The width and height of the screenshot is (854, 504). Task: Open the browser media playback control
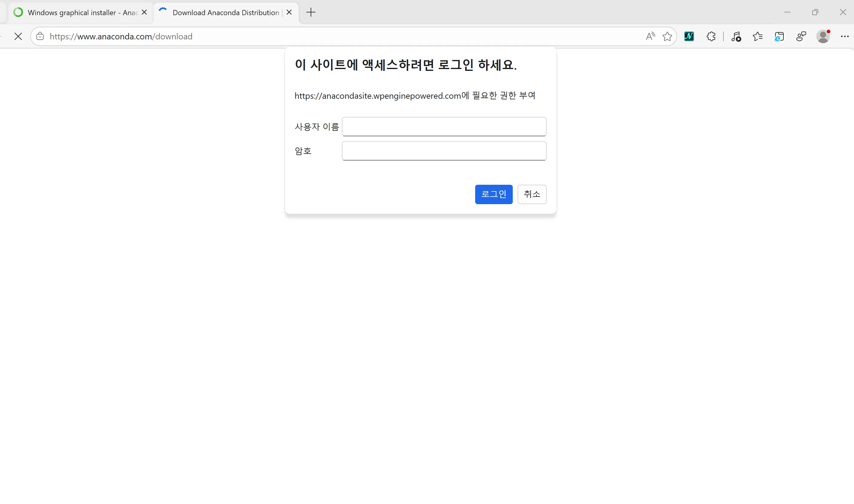point(736,36)
